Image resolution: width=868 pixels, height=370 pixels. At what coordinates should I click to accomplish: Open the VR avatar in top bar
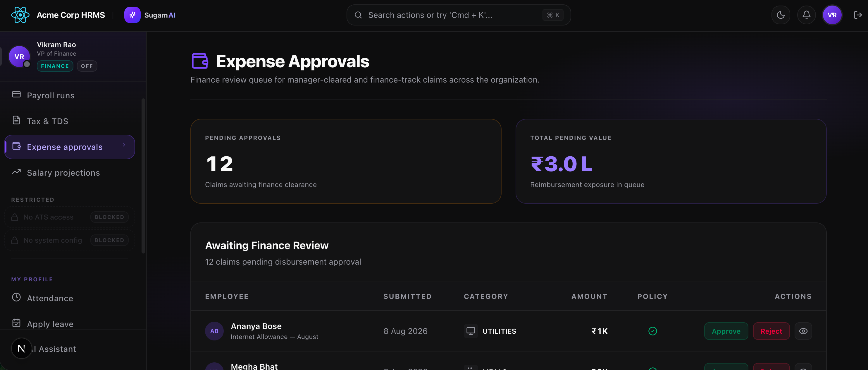pos(832,15)
